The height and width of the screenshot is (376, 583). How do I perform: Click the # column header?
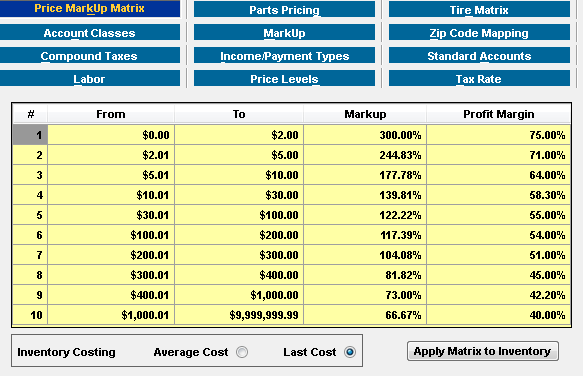pos(30,114)
